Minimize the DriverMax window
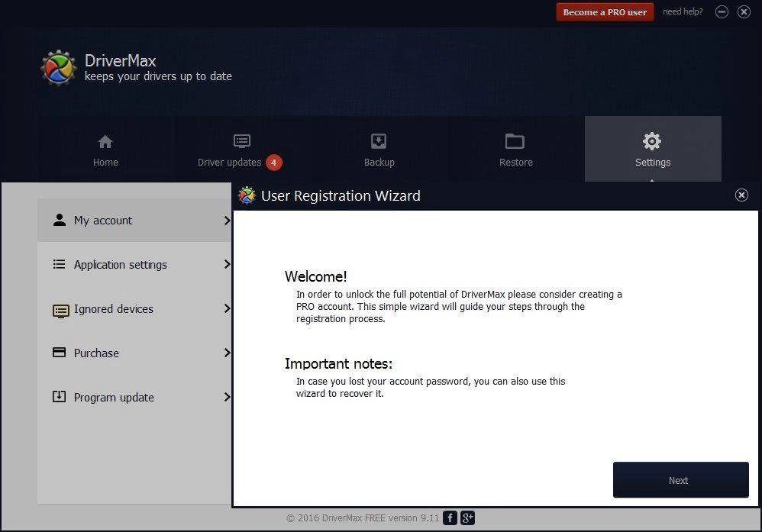 (x=722, y=11)
